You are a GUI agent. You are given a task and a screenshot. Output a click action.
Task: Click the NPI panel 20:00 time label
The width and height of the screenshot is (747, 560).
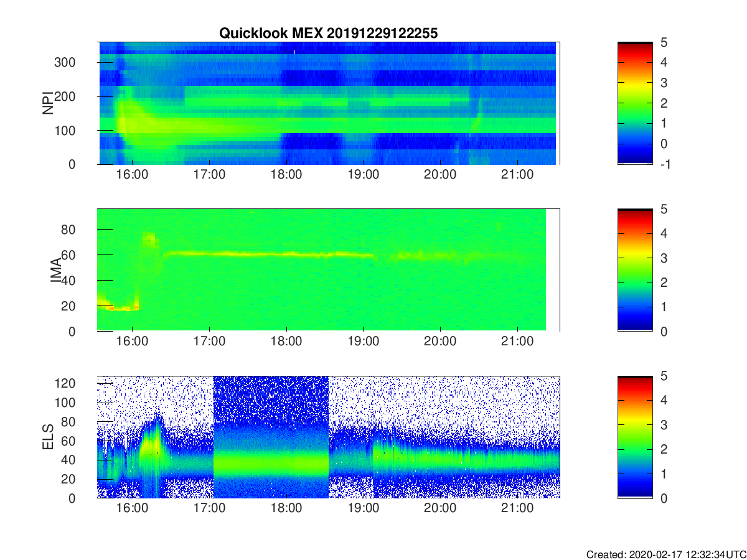click(x=441, y=175)
